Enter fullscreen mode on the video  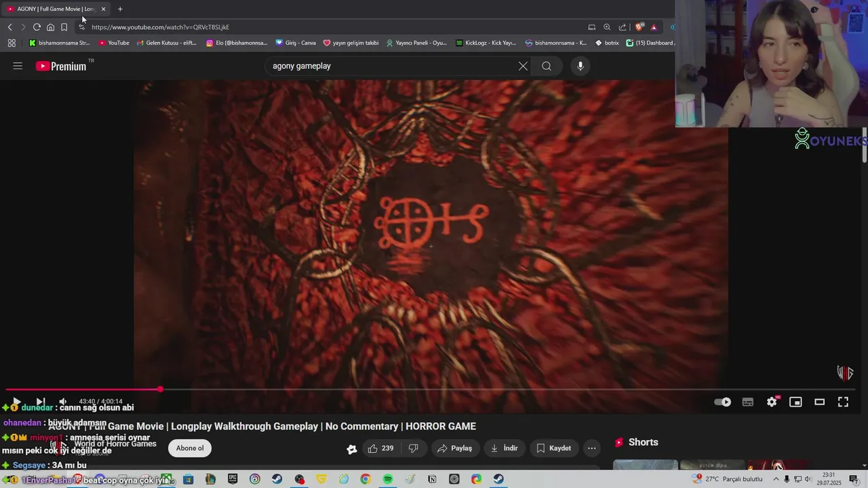click(x=843, y=402)
